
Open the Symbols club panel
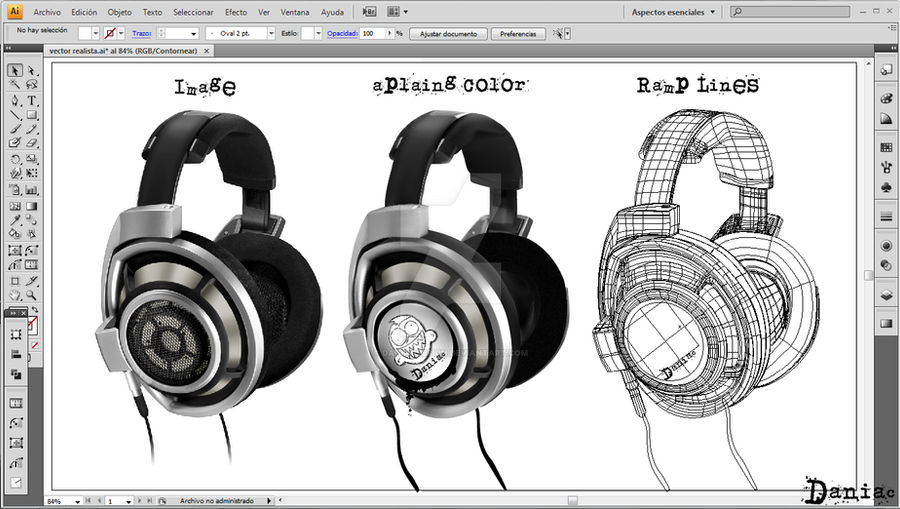click(886, 187)
